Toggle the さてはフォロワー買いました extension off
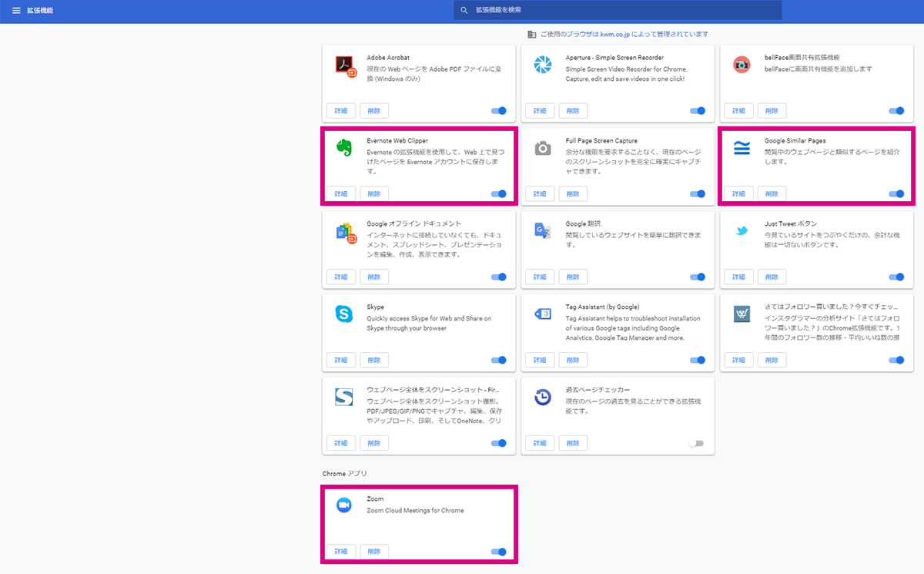Viewport: 924px width, 574px height. 896,360
